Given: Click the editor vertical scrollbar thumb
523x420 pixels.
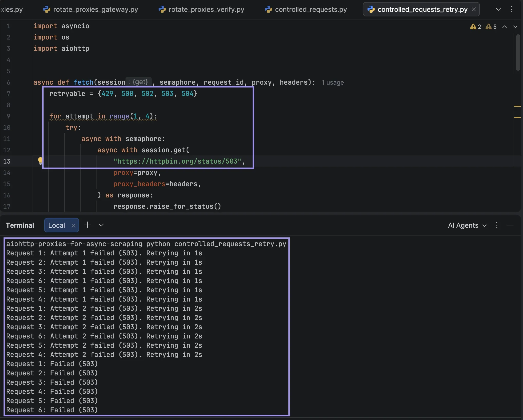Looking at the screenshot, I should pos(518,53).
